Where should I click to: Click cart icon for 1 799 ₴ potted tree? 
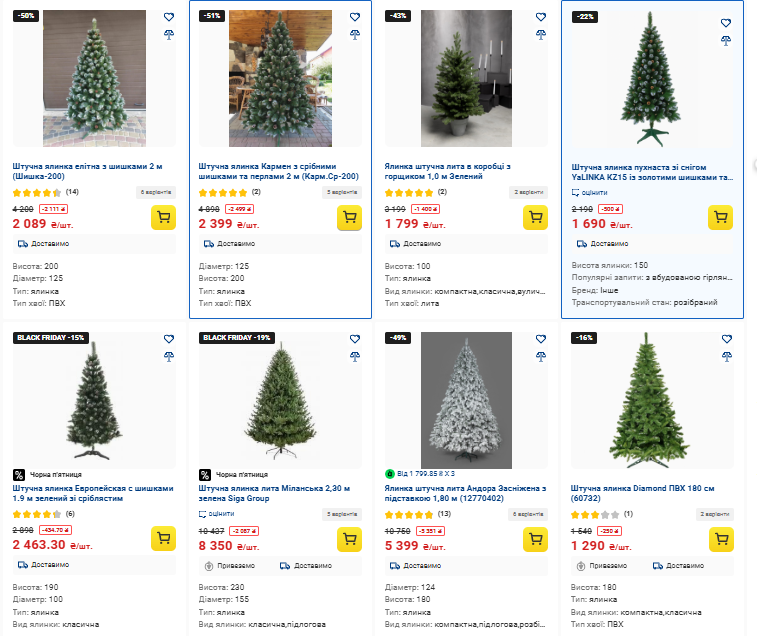[x=535, y=218]
